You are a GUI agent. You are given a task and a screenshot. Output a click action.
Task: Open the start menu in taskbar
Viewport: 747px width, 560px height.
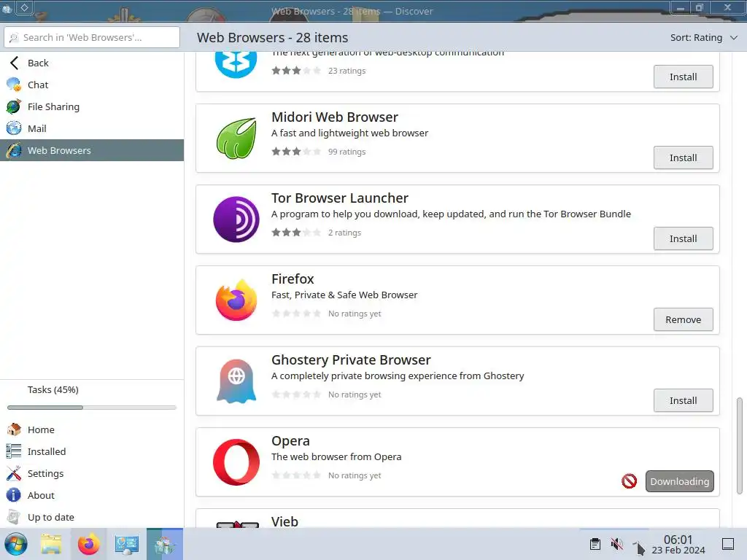pyautogui.click(x=16, y=544)
